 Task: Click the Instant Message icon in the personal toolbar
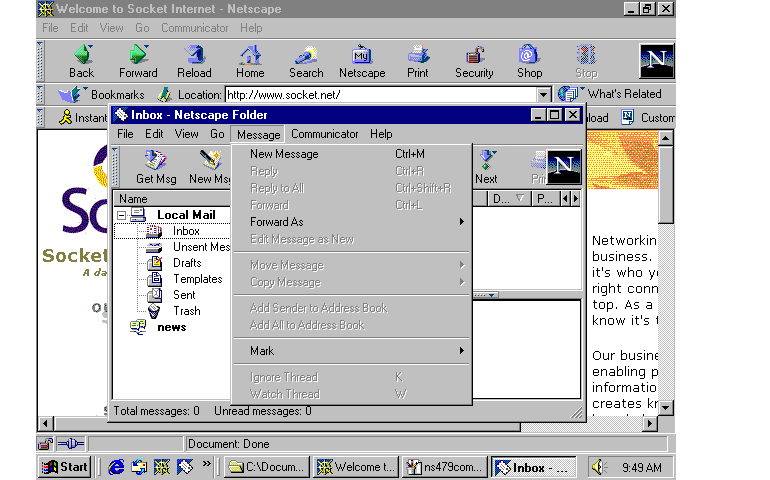(x=65, y=117)
